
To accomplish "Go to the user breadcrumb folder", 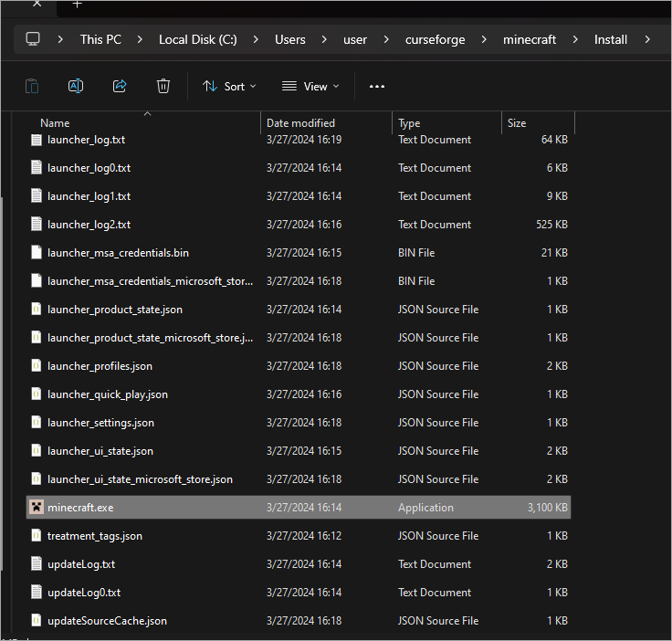I will [x=355, y=40].
